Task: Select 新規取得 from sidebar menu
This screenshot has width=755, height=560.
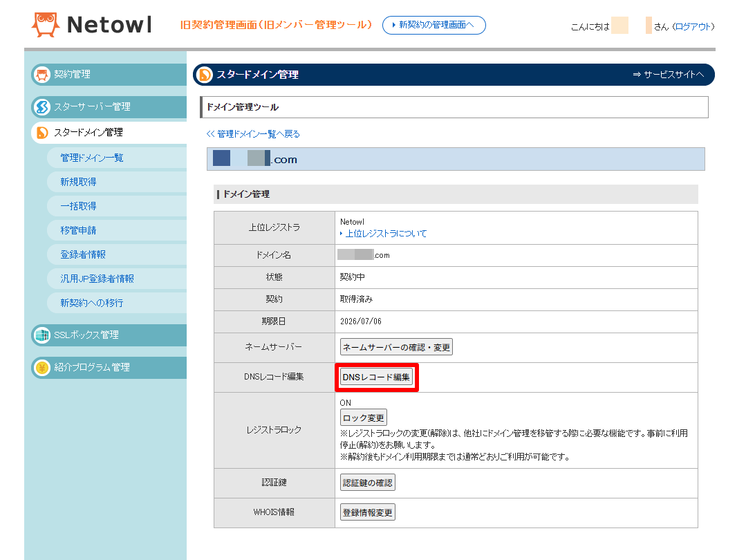Action: pos(78,182)
